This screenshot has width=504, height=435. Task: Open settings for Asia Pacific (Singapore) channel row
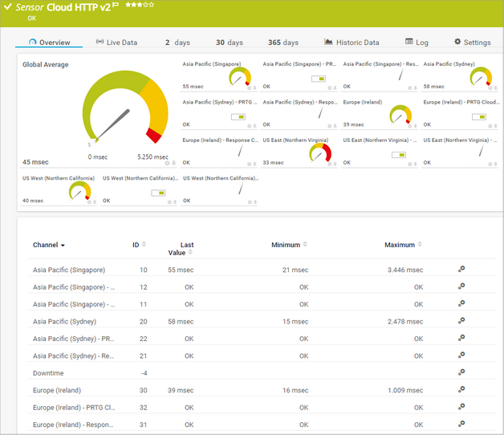point(461,270)
